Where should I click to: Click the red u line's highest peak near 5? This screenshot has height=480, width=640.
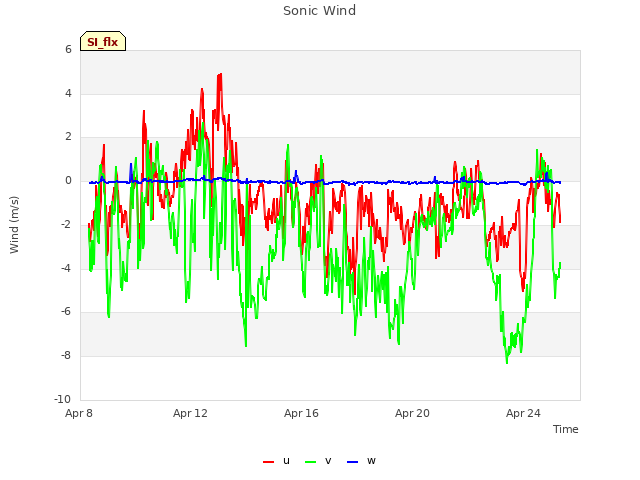pos(220,75)
